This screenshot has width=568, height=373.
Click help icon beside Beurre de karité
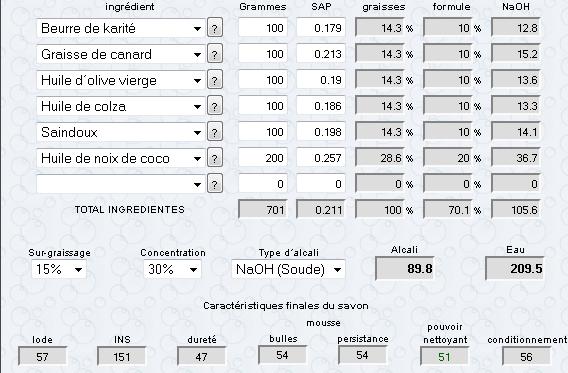pyautogui.click(x=215, y=28)
